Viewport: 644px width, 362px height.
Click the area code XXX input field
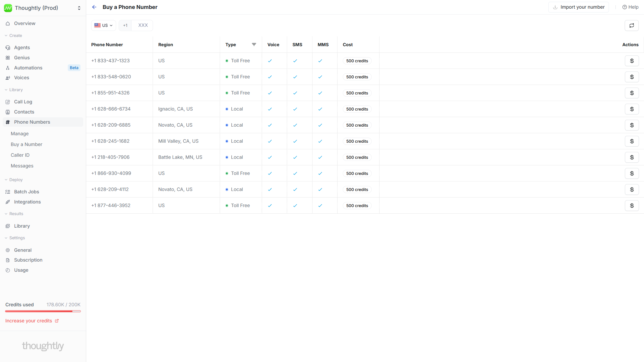[143, 25]
